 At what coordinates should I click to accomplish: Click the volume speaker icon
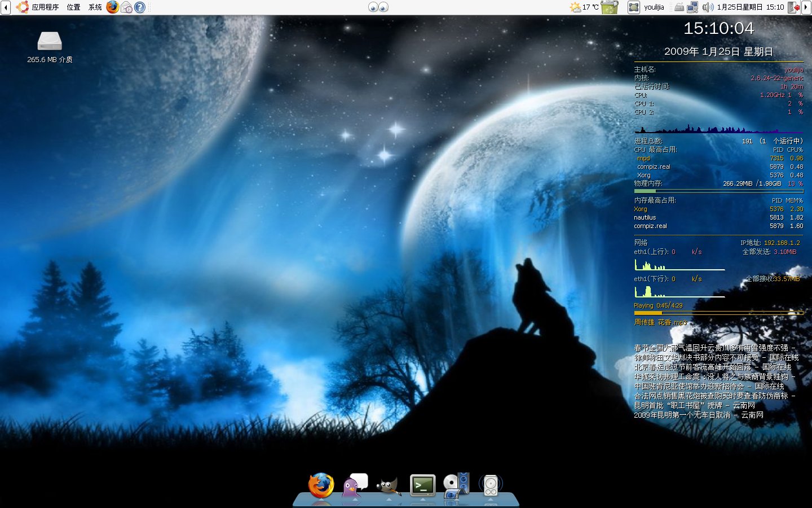tap(708, 7)
